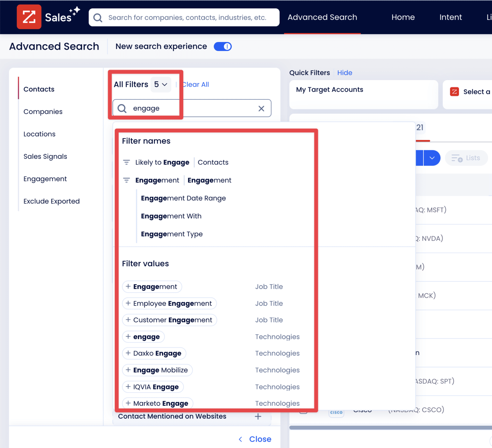Click the plus icon next to Contact Mentioned on Websites
The image size is (492, 448).
point(258,416)
